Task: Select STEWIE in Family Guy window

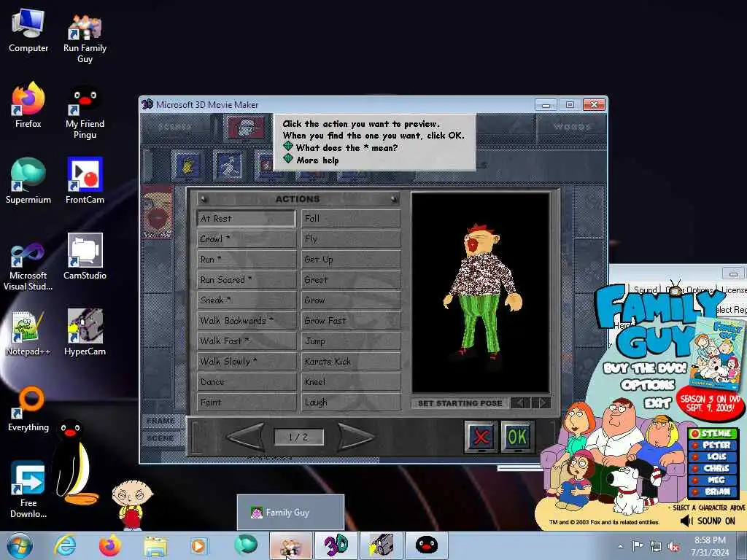Action: pos(713,433)
